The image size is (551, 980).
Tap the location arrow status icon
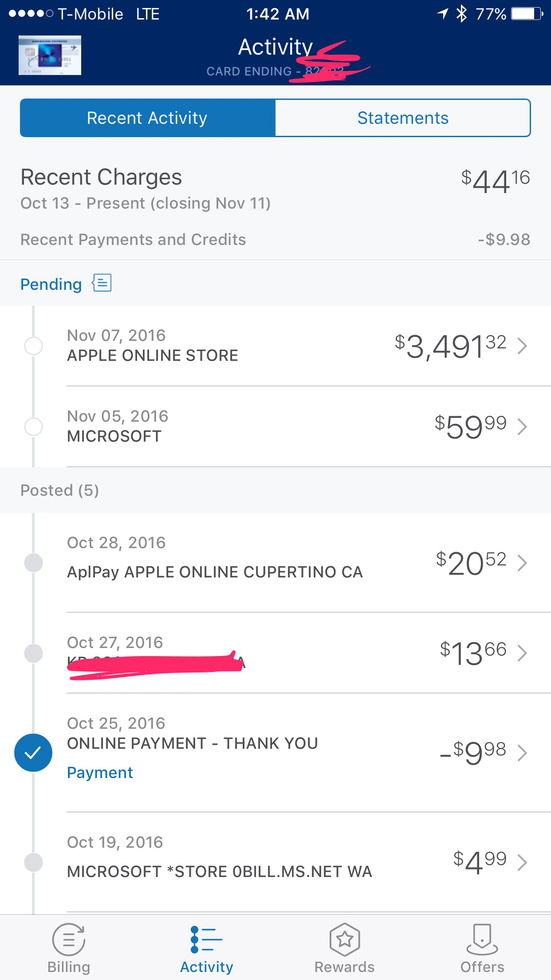pos(443,14)
